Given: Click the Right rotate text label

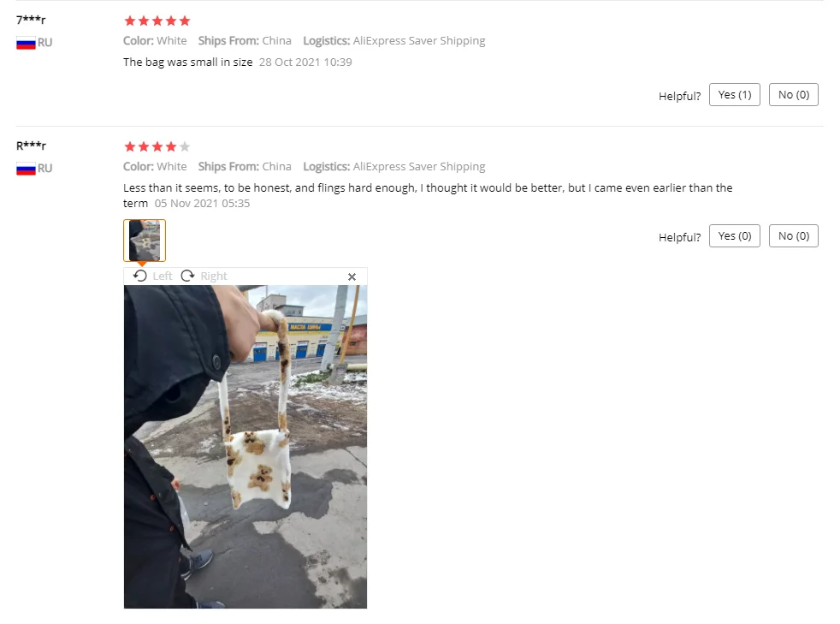Looking at the screenshot, I should coord(214,276).
